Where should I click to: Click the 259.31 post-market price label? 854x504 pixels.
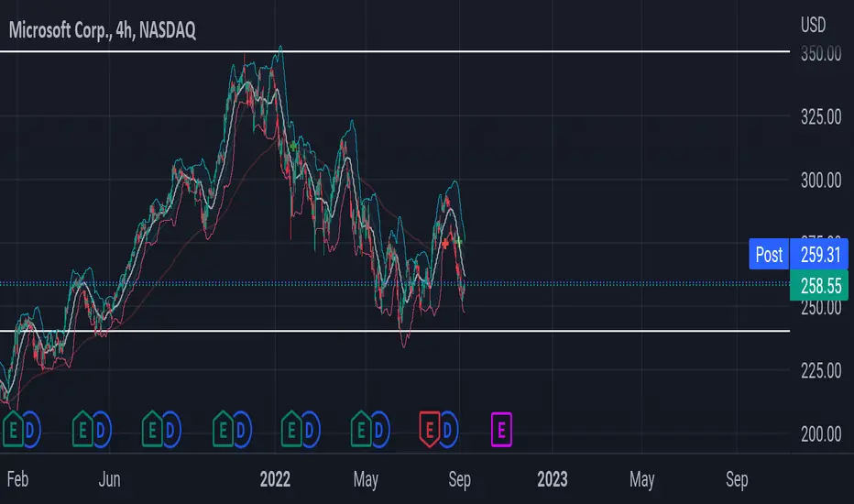coord(820,254)
